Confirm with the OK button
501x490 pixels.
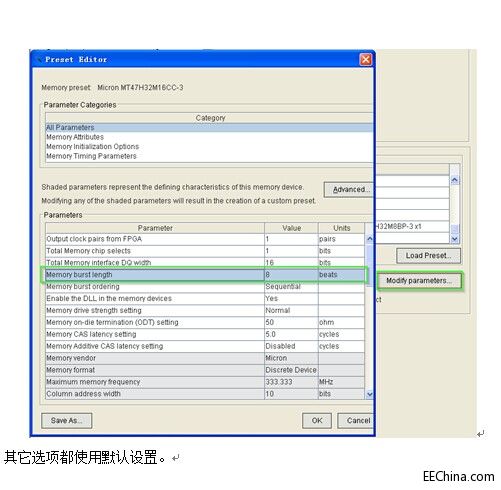(317, 421)
